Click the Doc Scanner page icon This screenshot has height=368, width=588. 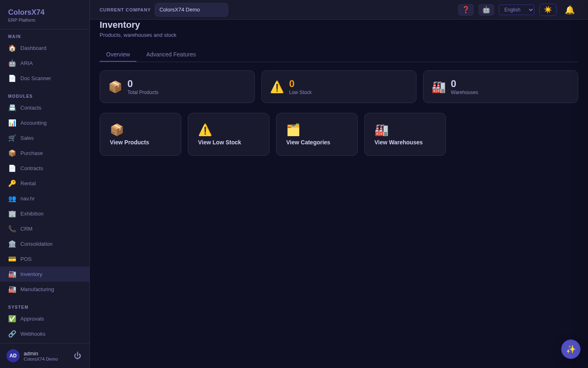coord(12,79)
